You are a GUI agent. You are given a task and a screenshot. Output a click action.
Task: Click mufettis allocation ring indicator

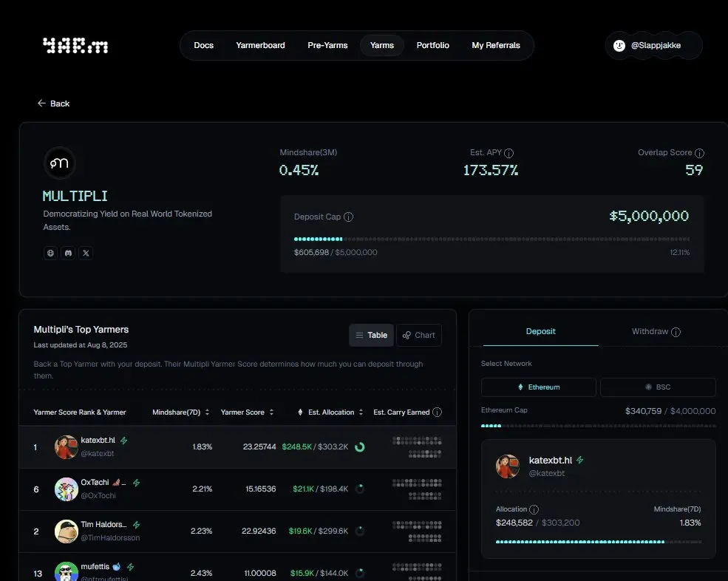(360, 573)
